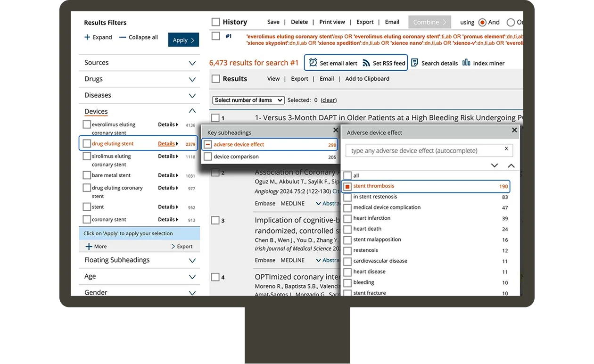Check the Results select-all checkbox
Viewport: 594px width, 364px height.
pos(216,79)
